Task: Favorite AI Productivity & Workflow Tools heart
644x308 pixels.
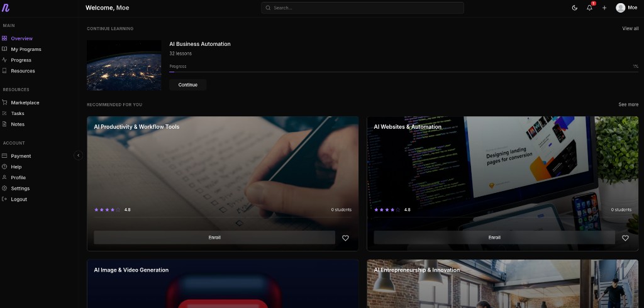Action: coord(345,238)
